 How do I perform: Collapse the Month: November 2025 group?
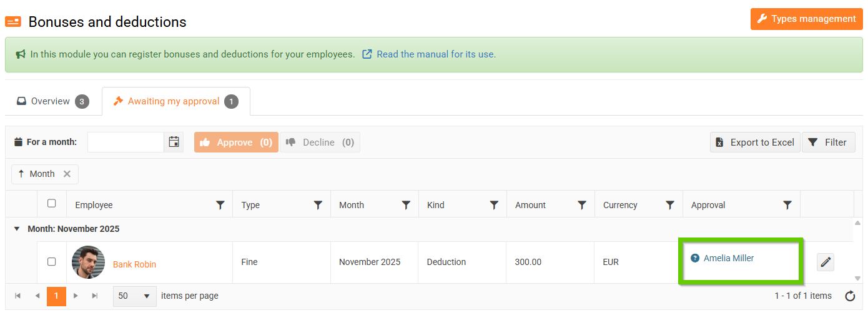(x=17, y=229)
